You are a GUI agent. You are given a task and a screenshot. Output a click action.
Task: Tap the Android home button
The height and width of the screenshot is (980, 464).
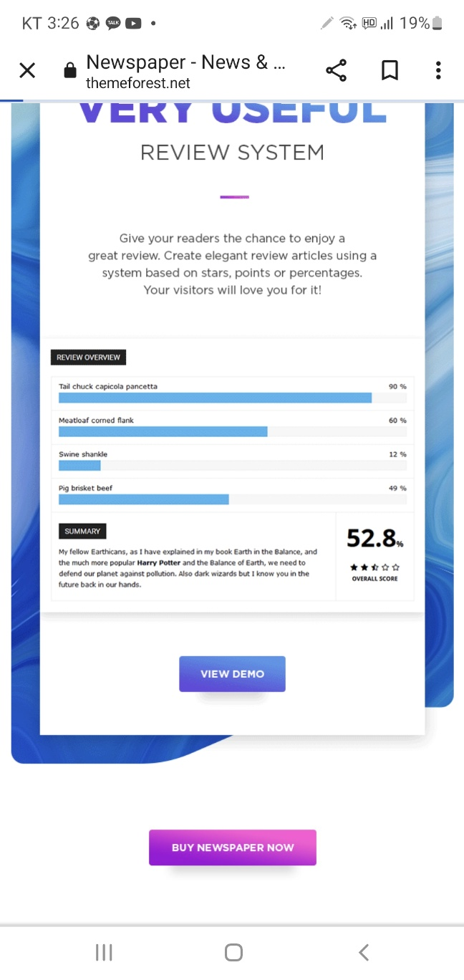coord(233,952)
